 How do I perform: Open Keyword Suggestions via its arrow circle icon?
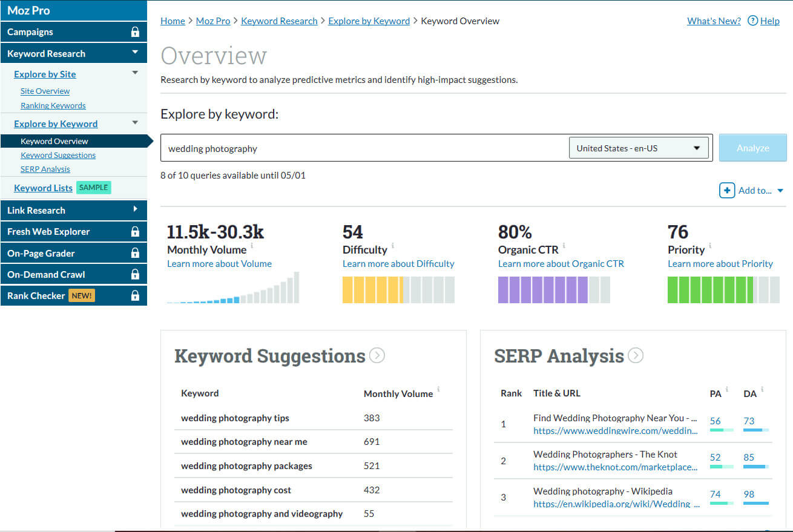377,355
